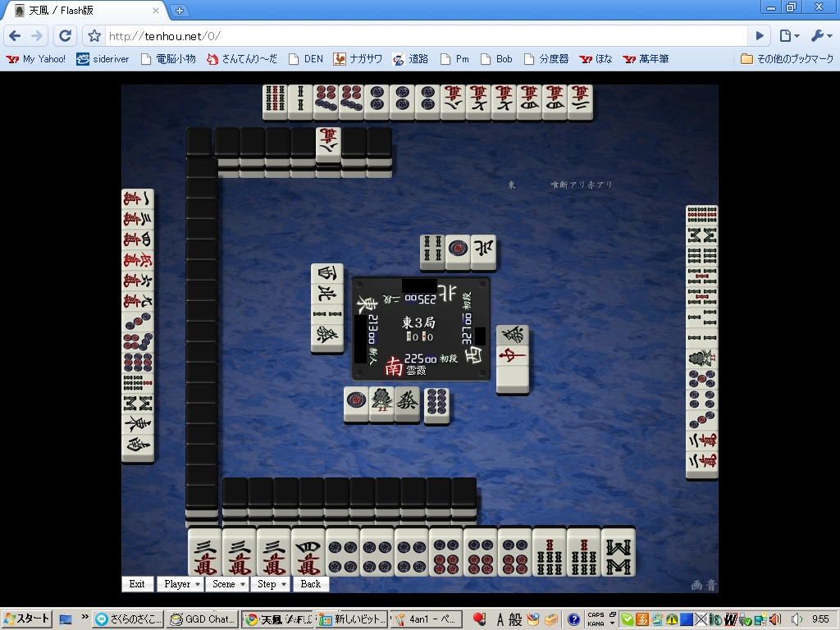Open the DEN bookmark
Screen dimensions: 840x630
click(x=306, y=59)
